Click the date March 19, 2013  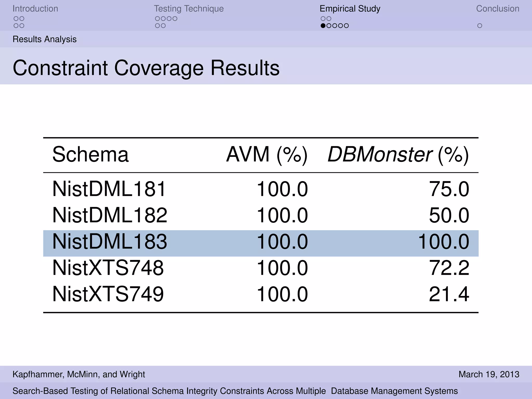(489, 374)
